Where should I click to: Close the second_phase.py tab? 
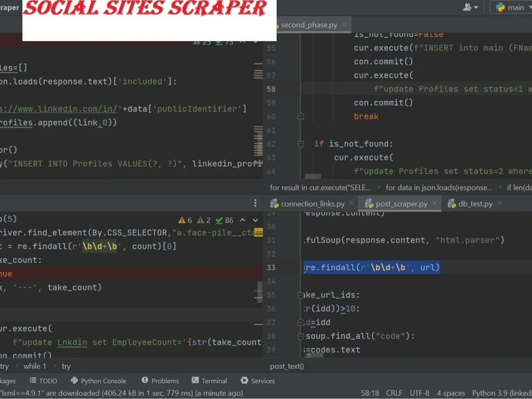344,25
